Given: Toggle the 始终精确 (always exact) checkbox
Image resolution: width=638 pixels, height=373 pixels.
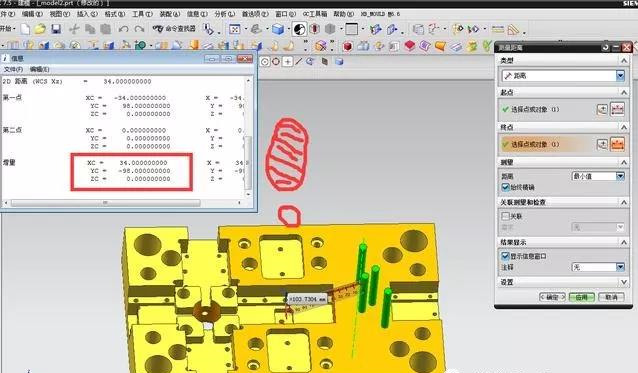Looking at the screenshot, I should click(505, 187).
